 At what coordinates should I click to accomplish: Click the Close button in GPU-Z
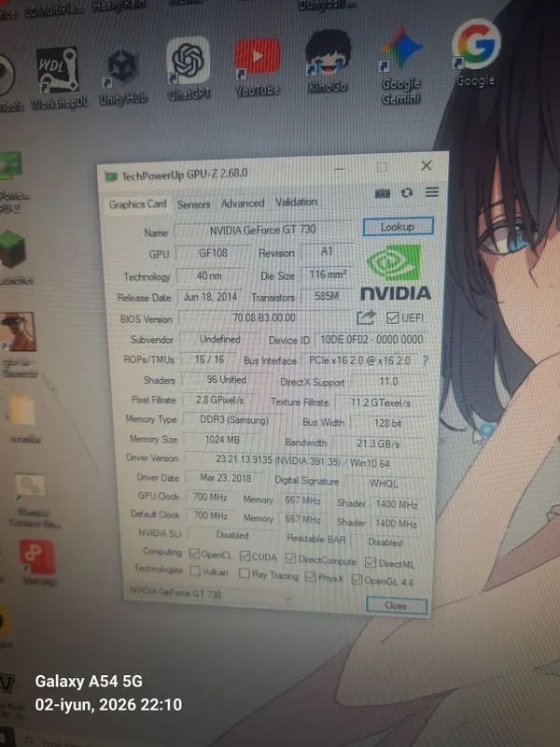(x=396, y=605)
